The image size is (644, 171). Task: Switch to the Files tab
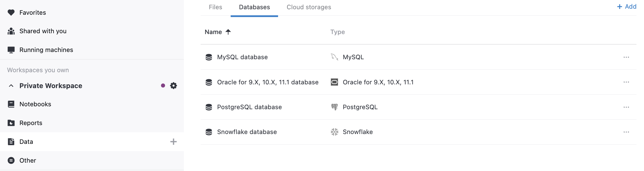click(x=215, y=7)
